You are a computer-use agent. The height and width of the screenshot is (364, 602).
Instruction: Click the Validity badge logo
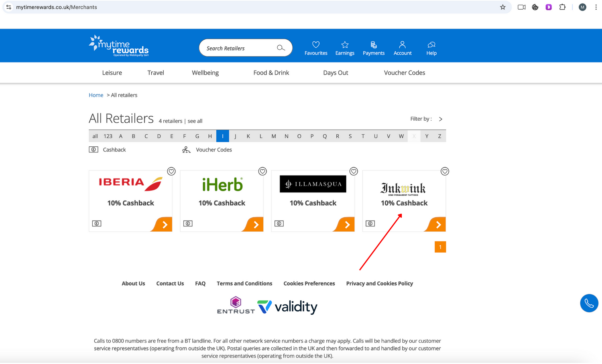coord(287,307)
